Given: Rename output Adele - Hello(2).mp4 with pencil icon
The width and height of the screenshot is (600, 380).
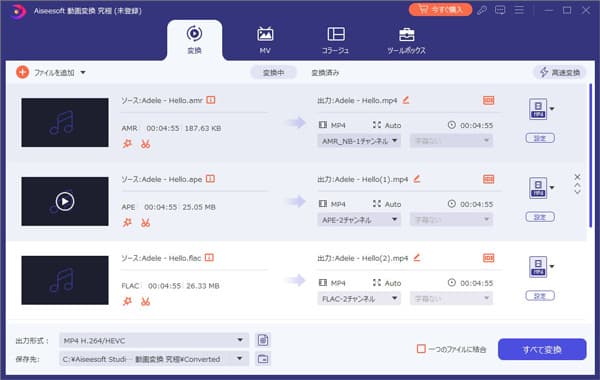Looking at the screenshot, I should click(417, 258).
